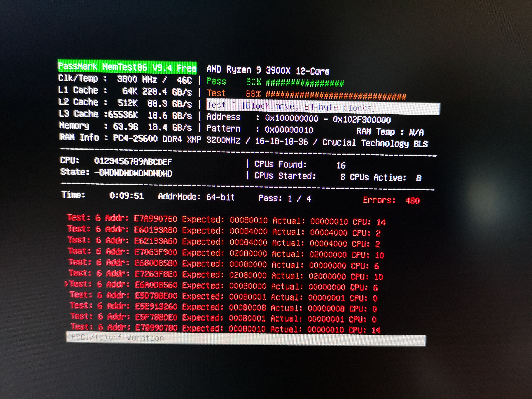Select the last error row E78990780

point(225,328)
